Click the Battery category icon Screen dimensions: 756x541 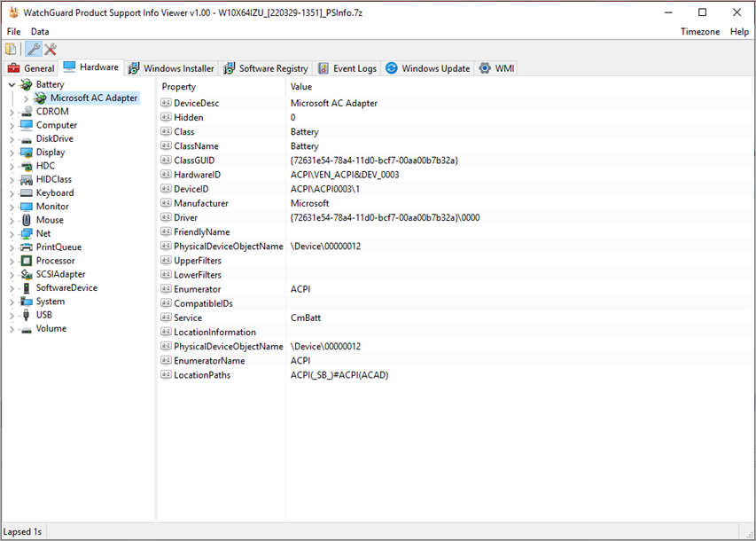(x=25, y=83)
